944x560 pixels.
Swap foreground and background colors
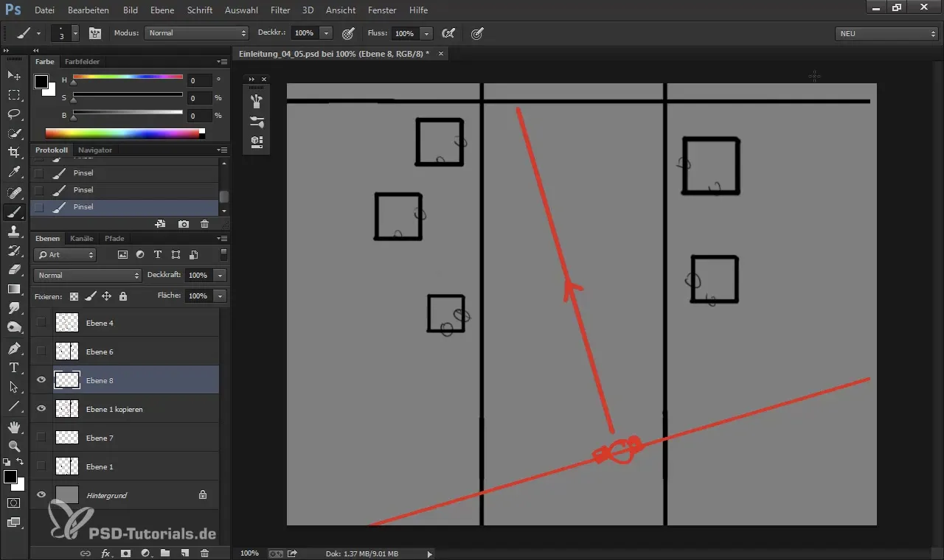point(20,461)
